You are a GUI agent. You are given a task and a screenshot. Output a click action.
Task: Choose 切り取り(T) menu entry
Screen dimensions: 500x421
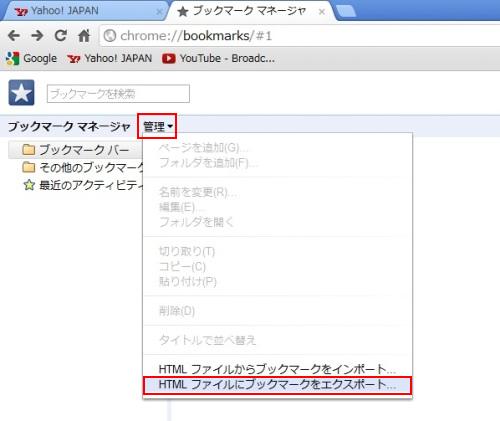coord(278,251)
